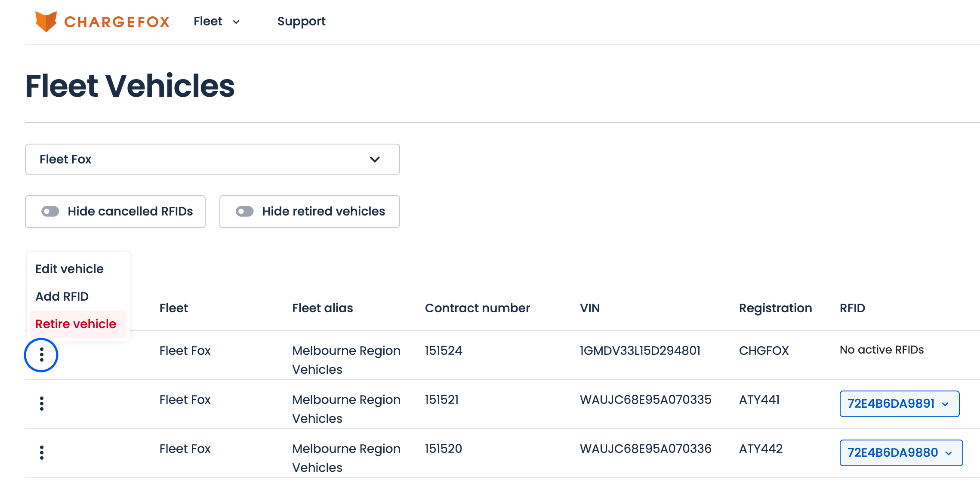The height and width of the screenshot is (480, 980).
Task: Open the three-dot menu for contract 151520
Action: pyautogui.click(x=41, y=452)
